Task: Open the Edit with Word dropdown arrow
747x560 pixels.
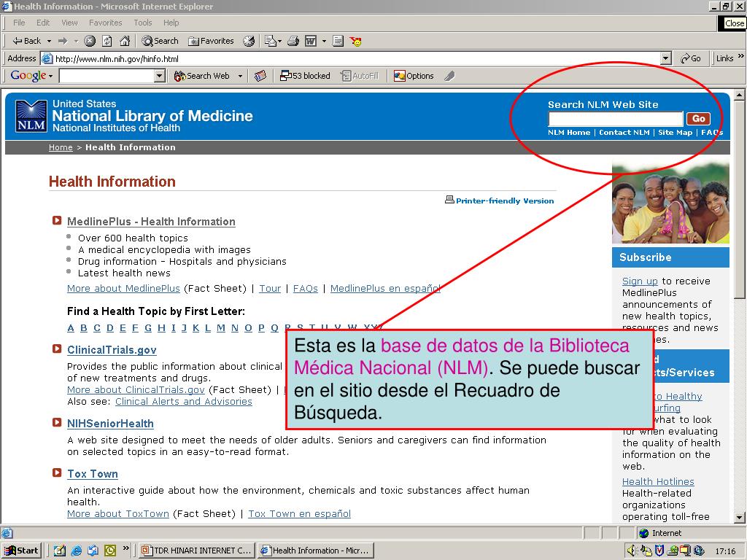Action: pyautogui.click(x=324, y=41)
